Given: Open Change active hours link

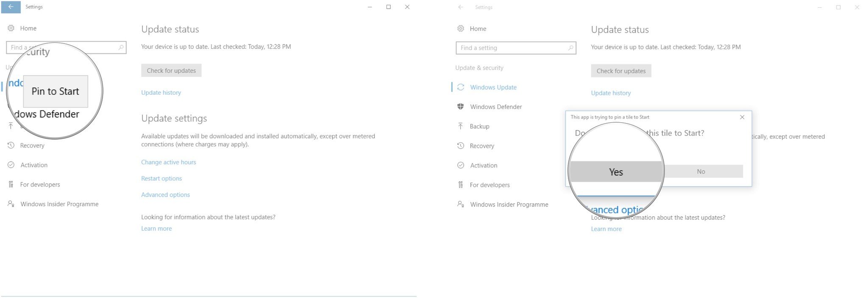Looking at the screenshot, I should [x=169, y=162].
